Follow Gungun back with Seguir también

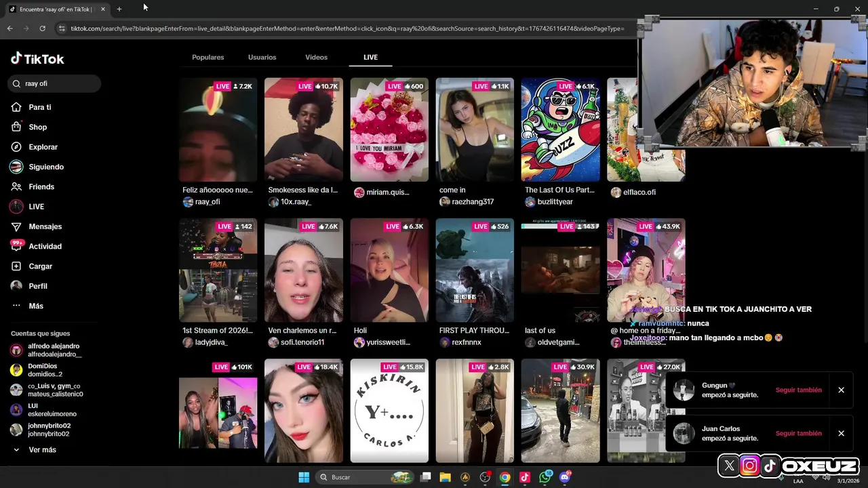798,390
